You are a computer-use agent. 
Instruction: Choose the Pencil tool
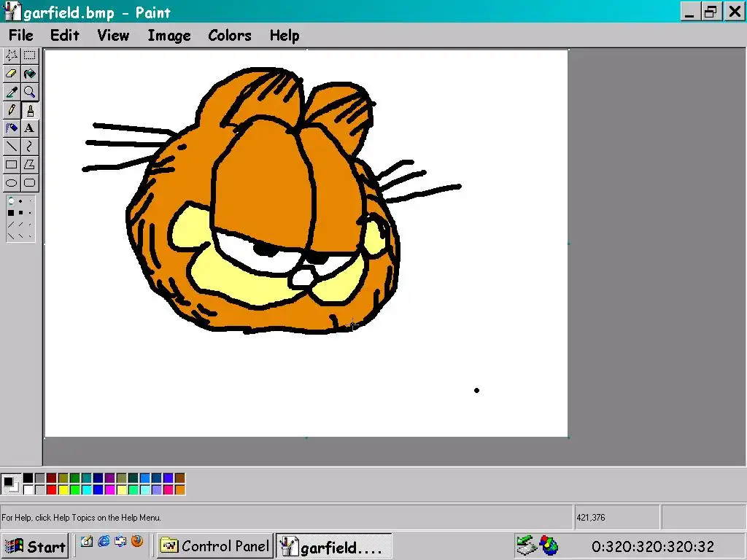click(12, 110)
